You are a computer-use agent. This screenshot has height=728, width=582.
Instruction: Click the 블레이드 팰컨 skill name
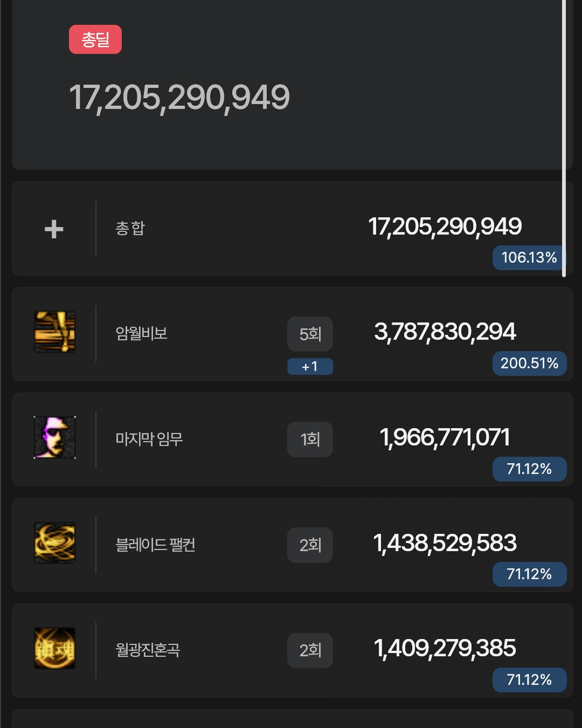pyautogui.click(x=155, y=545)
